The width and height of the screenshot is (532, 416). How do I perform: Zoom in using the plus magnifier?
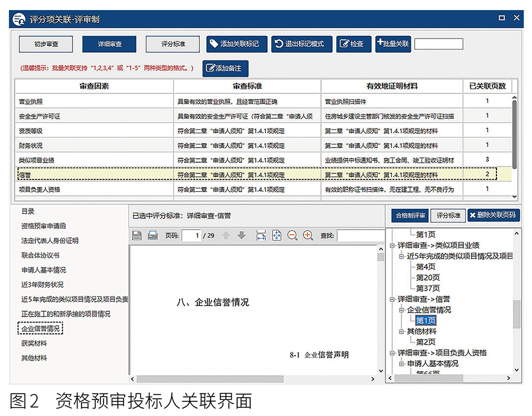(307, 236)
